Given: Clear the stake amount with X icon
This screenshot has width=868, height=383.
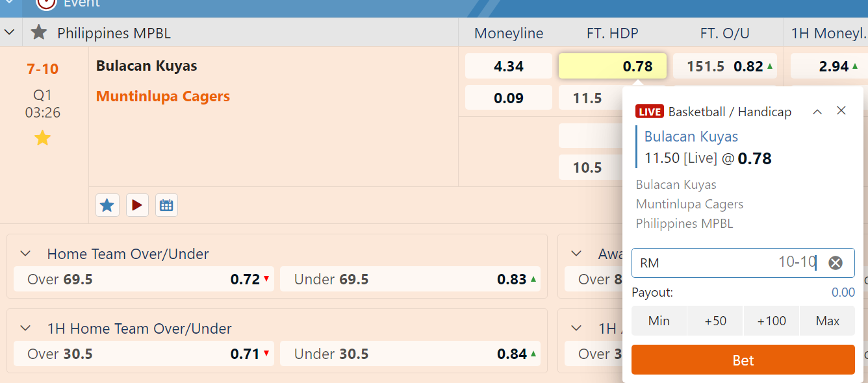Looking at the screenshot, I should coord(836,263).
